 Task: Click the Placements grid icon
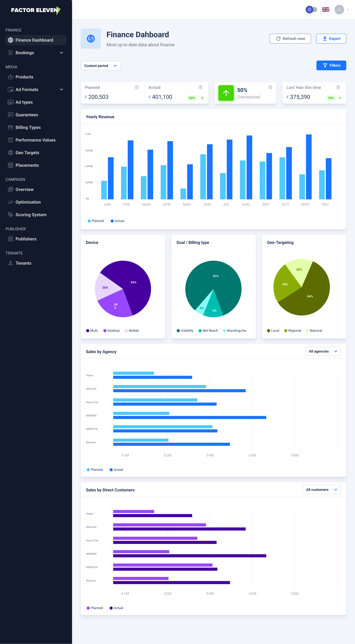coord(10,165)
